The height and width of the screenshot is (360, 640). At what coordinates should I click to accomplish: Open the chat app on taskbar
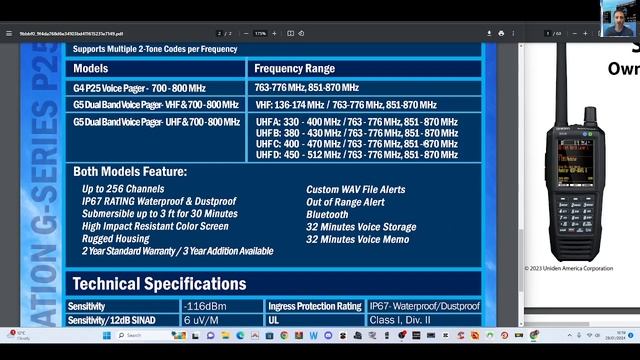pyautogui.click(x=211, y=336)
